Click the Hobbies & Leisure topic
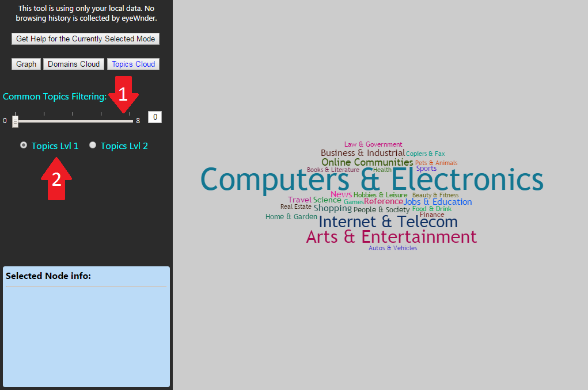This screenshot has height=390, width=588. pyautogui.click(x=380, y=195)
